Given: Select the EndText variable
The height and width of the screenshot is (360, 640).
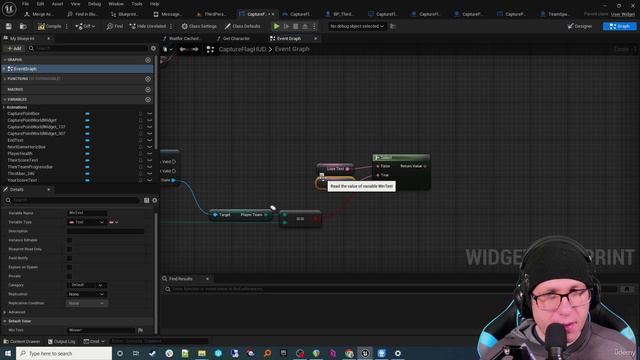Looking at the screenshot, I should point(15,140).
